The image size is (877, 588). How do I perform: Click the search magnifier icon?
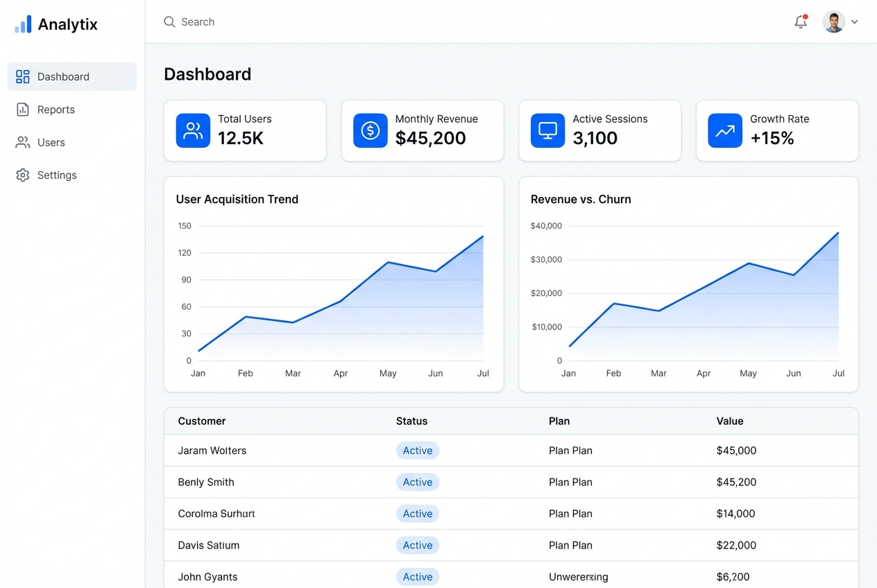(169, 22)
